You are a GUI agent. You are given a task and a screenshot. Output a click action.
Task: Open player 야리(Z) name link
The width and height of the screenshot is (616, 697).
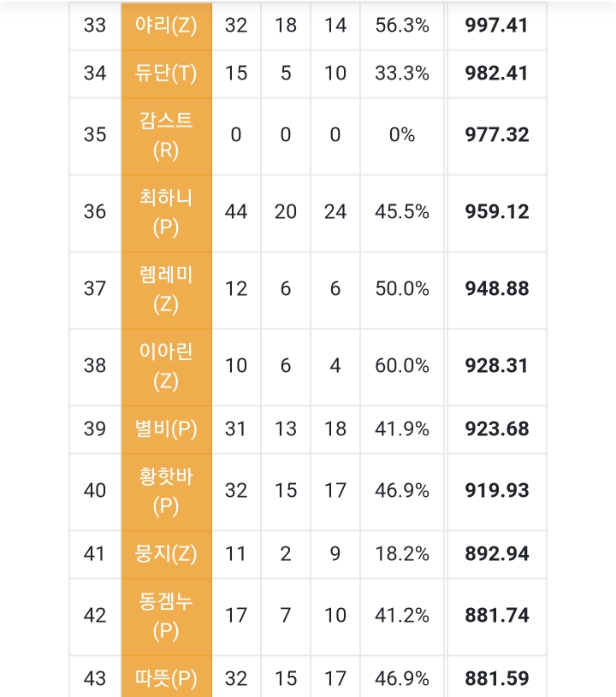[166, 26]
